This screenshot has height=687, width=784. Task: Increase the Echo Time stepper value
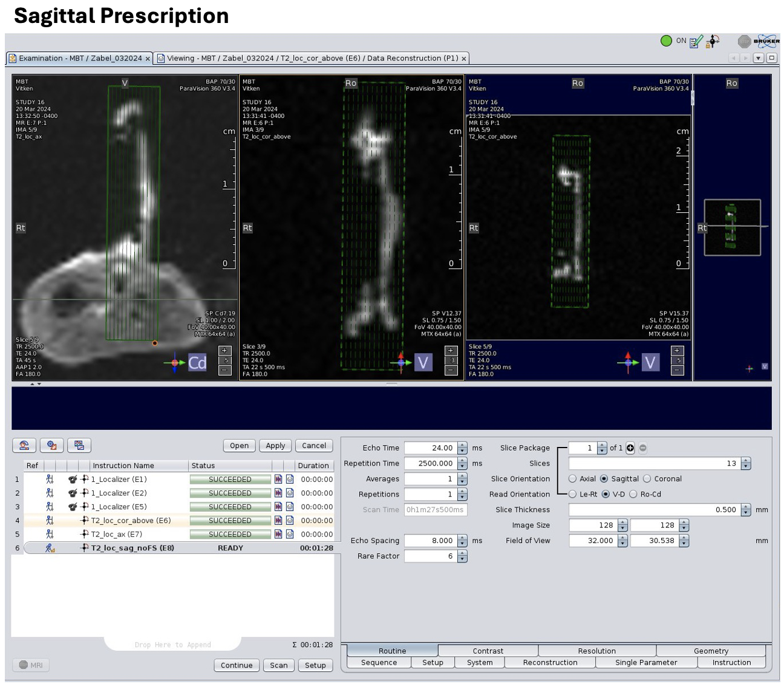point(463,445)
